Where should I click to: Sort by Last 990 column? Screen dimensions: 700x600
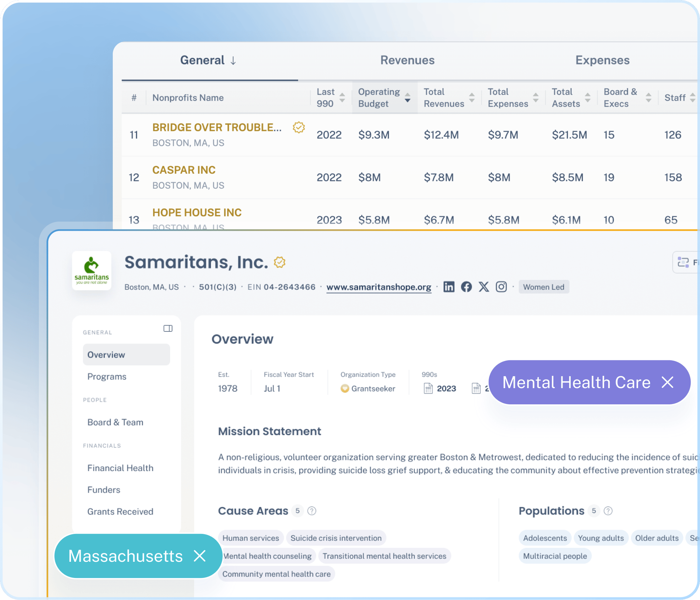[342, 98]
